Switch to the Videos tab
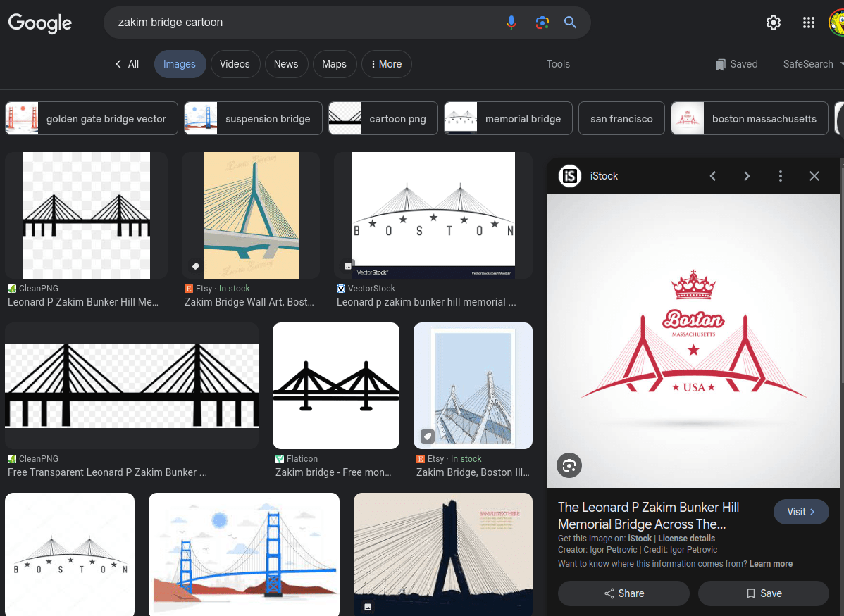The width and height of the screenshot is (844, 616). (235, 64)
